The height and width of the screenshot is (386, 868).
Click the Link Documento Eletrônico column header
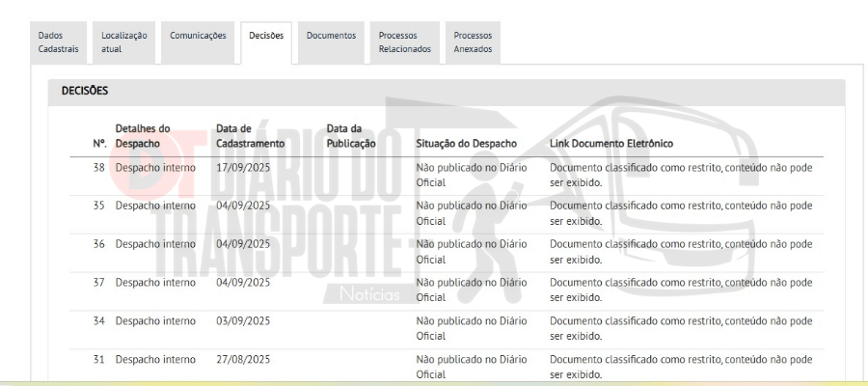[x=610, y=144]
